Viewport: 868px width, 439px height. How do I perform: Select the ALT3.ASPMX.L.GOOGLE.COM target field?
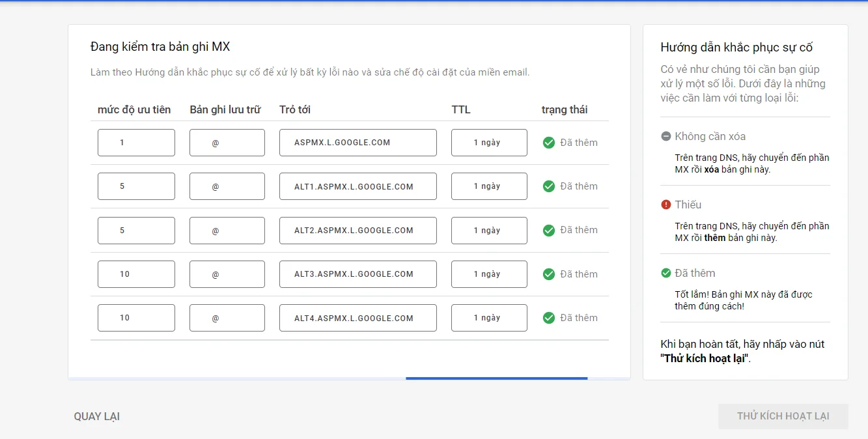(x=358, y=274)
